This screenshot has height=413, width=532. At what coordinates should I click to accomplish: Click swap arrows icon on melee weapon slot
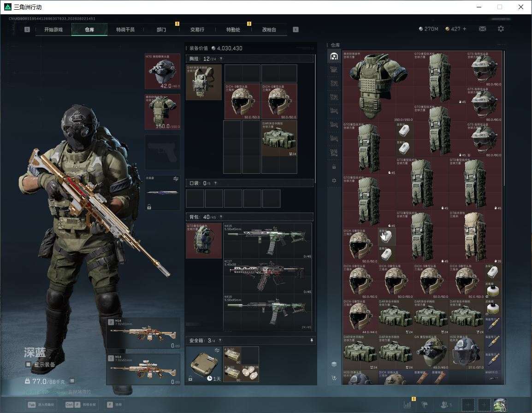tap(176, 179)
